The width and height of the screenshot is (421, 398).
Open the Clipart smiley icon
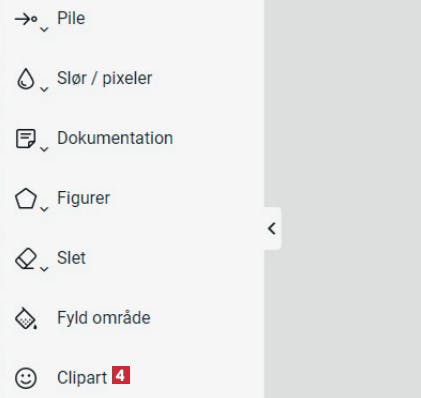point(26,378)
